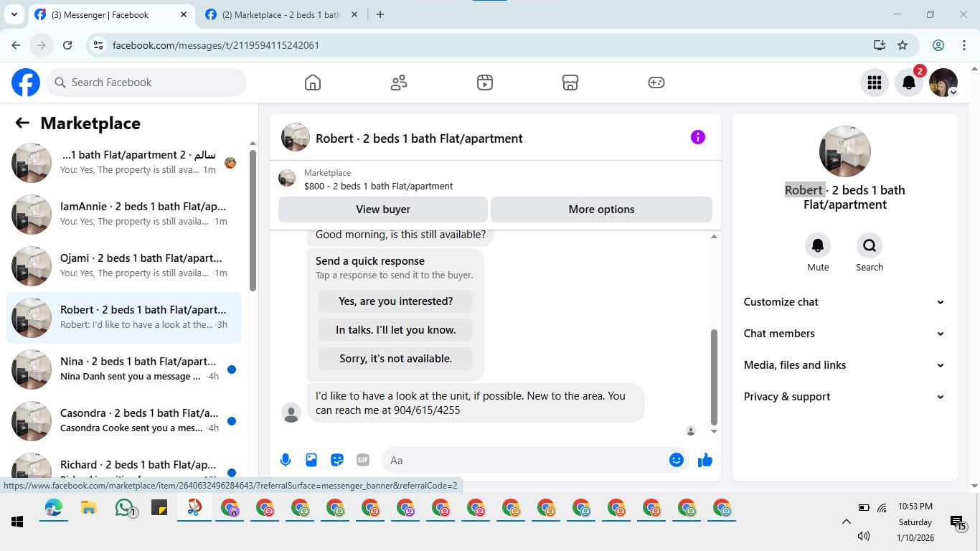The height and width of the screenshot is (551, 980).
Task: Expand the Chat members section
Action: click(844, 334)
